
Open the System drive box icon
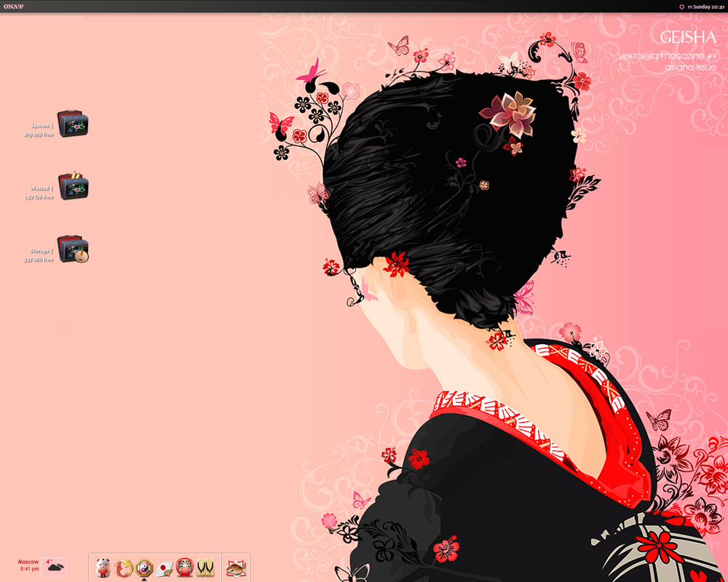point(73,124)
